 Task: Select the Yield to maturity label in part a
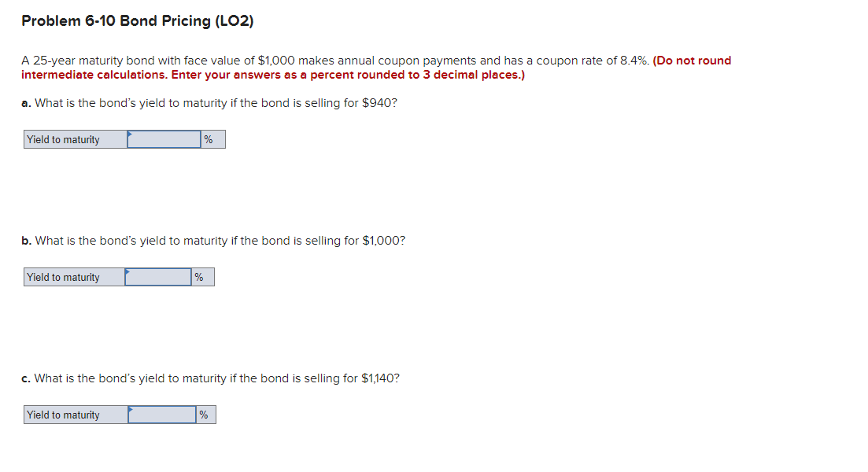[63, 139]
